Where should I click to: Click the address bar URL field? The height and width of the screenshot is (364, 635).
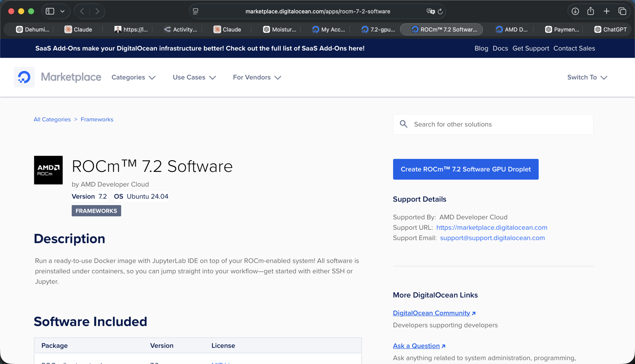point(317,11)
